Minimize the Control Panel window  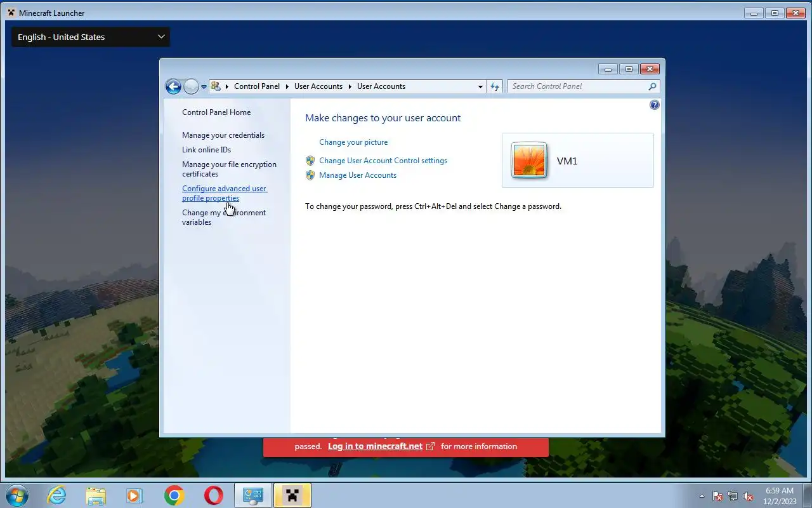(x=608, y=69)
